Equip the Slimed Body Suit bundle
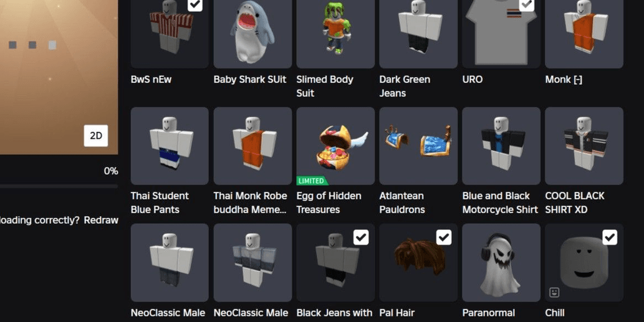644x322 pixels. pyautogui.click(x=335, y=33)
